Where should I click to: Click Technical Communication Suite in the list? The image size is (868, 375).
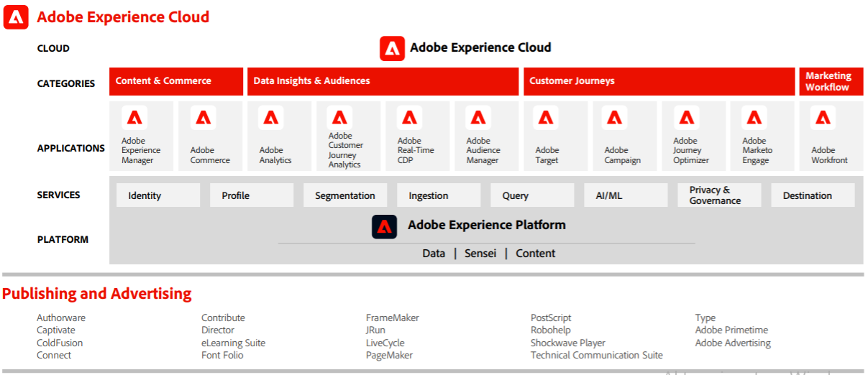point(597,355)
